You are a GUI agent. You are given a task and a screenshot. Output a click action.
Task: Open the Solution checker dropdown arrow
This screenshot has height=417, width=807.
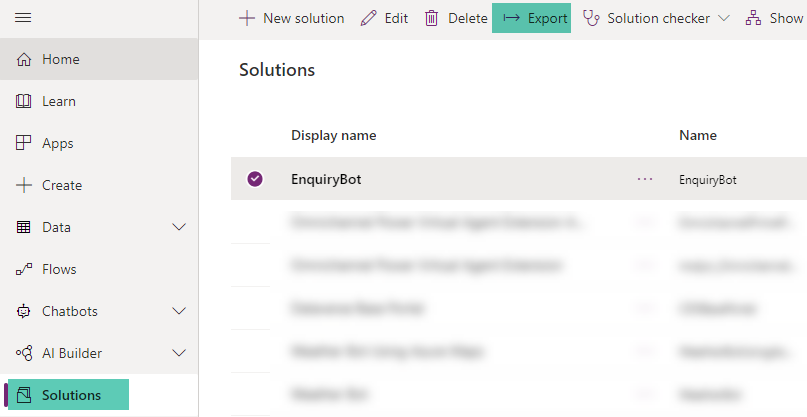point(724,19)
